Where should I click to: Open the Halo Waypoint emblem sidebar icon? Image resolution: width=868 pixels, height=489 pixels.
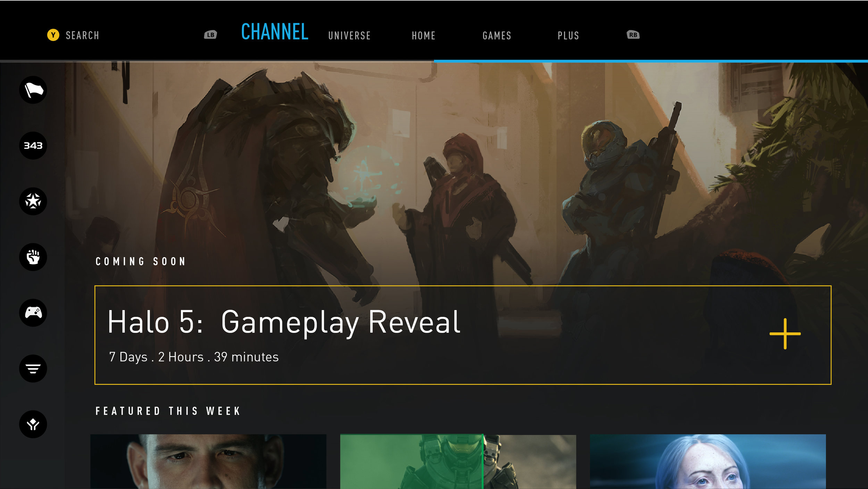click(33, 424)
